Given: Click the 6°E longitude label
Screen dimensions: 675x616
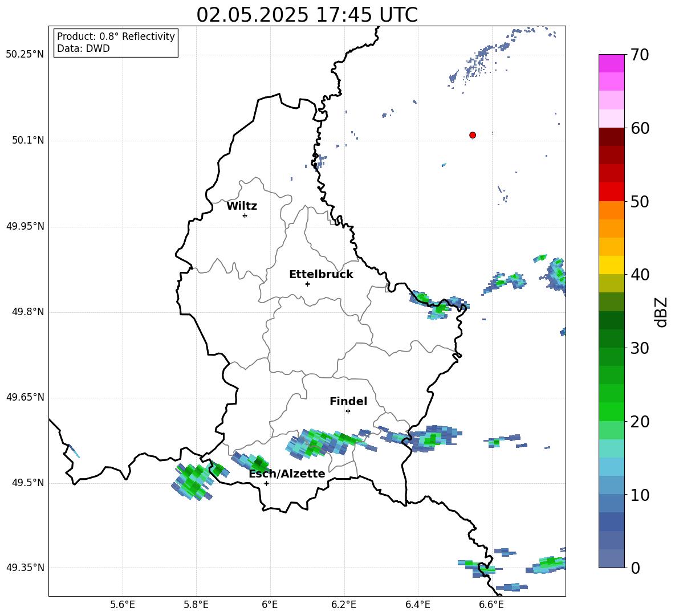Looking at the screenshot, I should (270, 605).
